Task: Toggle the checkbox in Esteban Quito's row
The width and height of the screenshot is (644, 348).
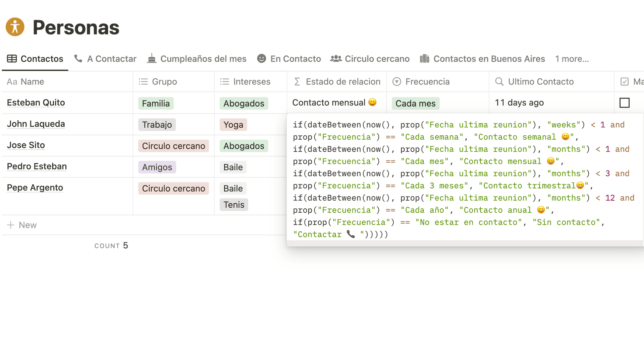Action: [x=624, y=103]
